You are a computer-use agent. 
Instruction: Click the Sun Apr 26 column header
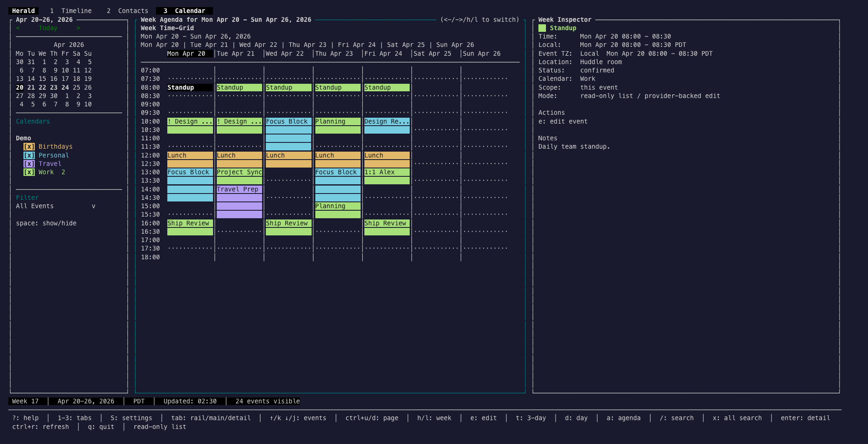coord(482,54)
